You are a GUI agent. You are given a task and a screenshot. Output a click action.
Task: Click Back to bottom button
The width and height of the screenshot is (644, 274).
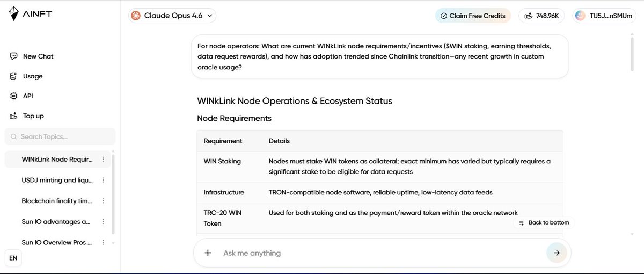544,222
